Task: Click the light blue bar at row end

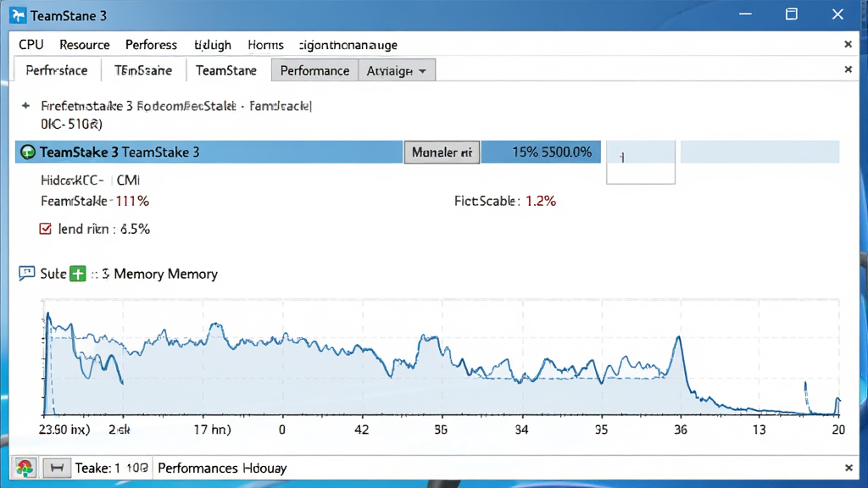Action: pos(759,152)
